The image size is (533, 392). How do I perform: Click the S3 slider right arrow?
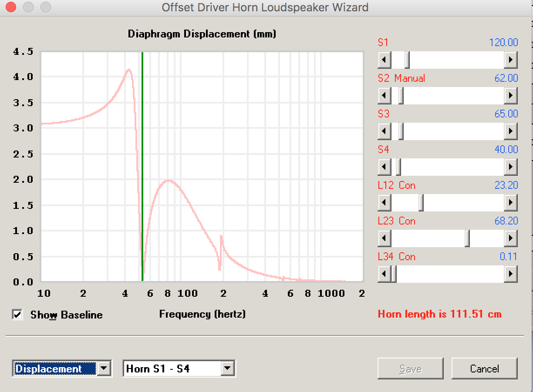click(x=510, y=131)
